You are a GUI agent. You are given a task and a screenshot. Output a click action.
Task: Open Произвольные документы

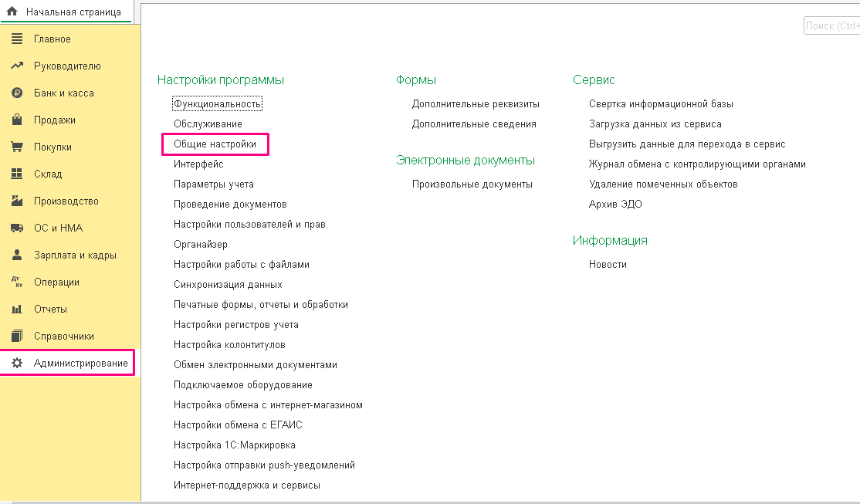pyautogui.click(x=472, y=184)
